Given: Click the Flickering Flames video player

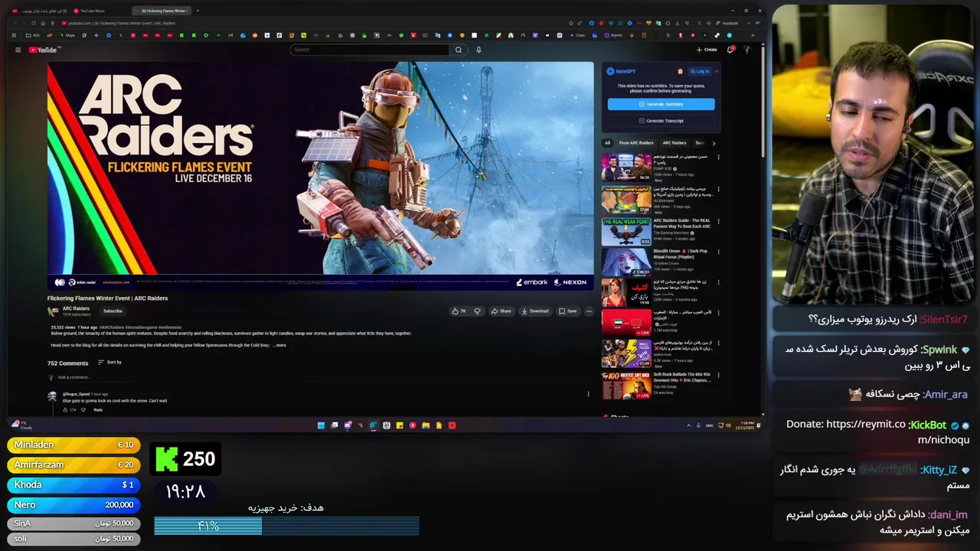Looking at the screenshot, I should (320, 176).
